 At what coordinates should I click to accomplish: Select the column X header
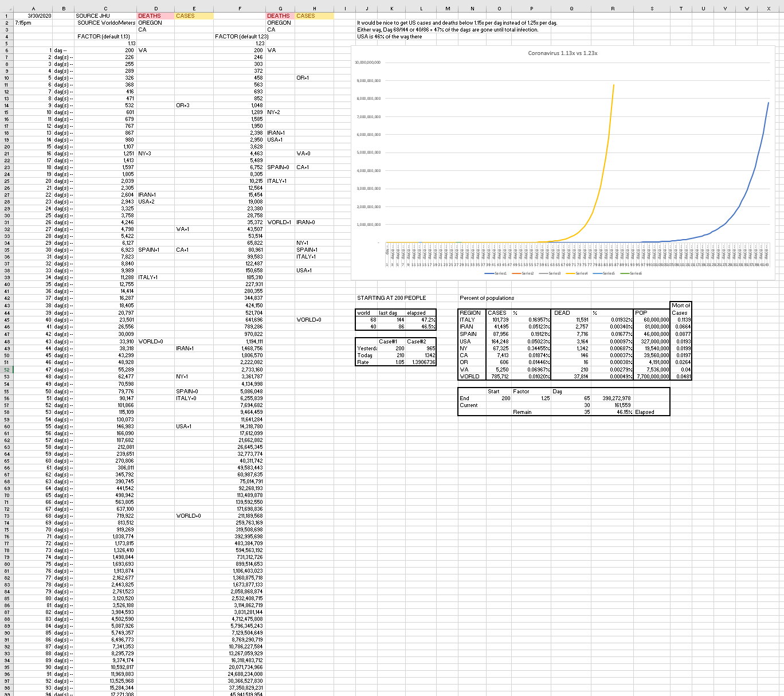click(x=767, y=9)
